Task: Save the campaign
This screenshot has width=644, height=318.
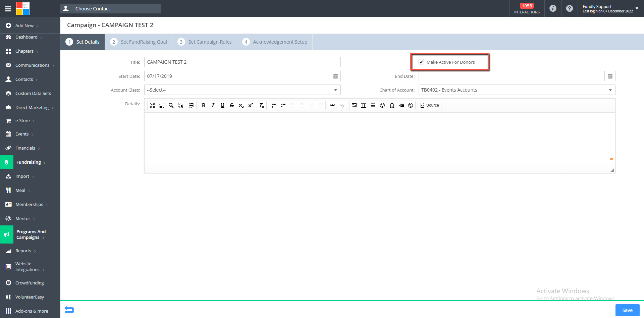Action: coord(627,310)
